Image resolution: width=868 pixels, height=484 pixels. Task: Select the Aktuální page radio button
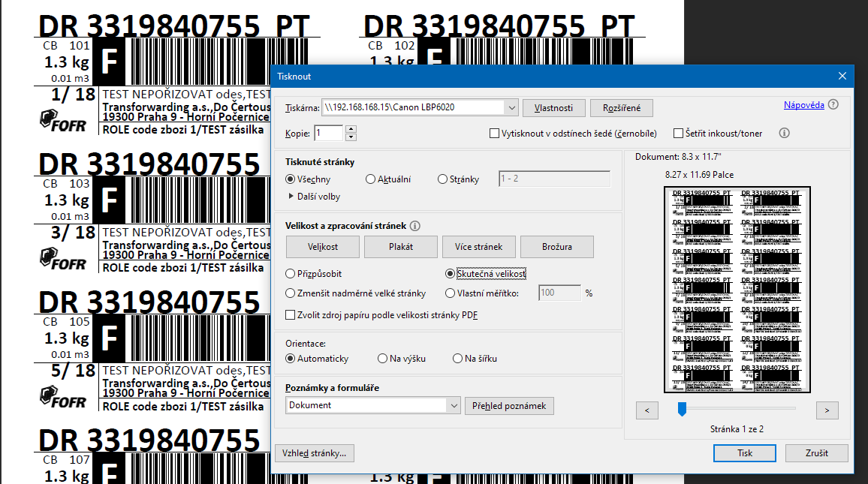[371, 179]
